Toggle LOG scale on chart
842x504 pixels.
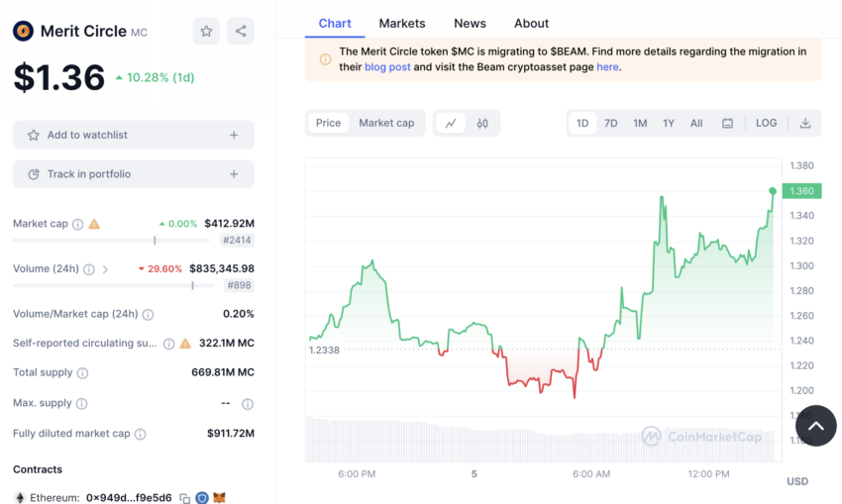pyautogui.click(x=767, y=123)
